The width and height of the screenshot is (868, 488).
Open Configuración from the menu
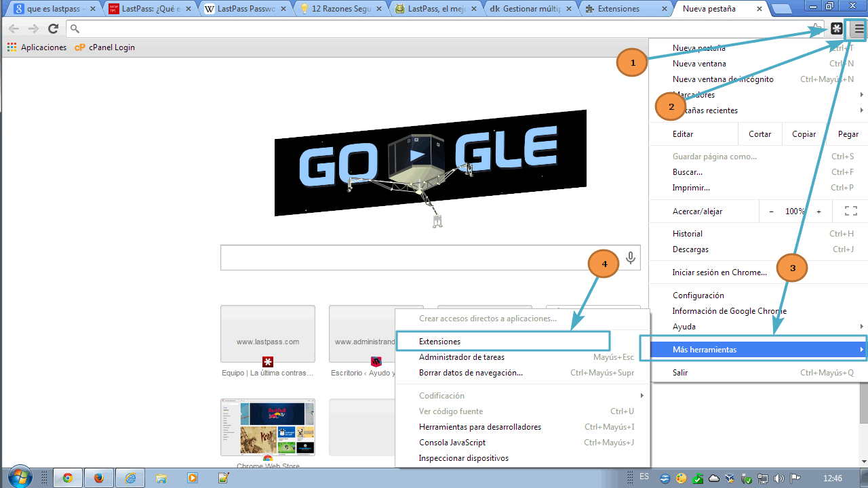[x=758, y=296]
